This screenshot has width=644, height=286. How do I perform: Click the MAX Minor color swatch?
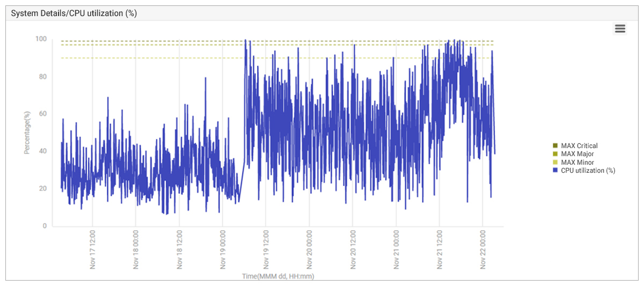[555, 162]
